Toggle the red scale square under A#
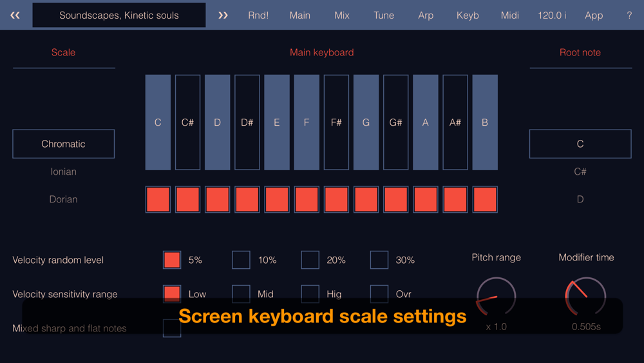 (x=455, y=200)
